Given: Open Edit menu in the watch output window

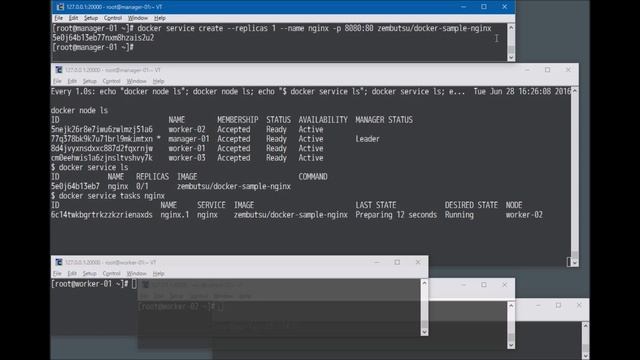Looking at the screenshot, I should (72, 81).
